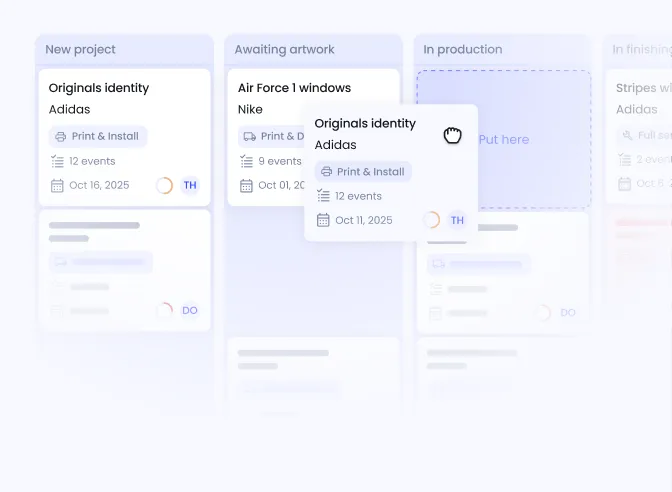
Task: Click progress ring beside Oct 16, 2025
Action: click(x=164, y=186)
